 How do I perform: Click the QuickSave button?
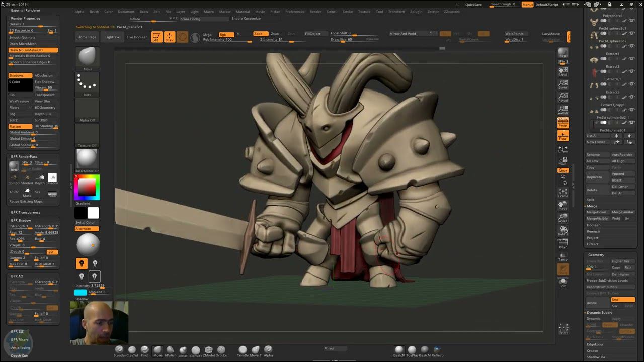pyautogui.click(x=473, y=5)
